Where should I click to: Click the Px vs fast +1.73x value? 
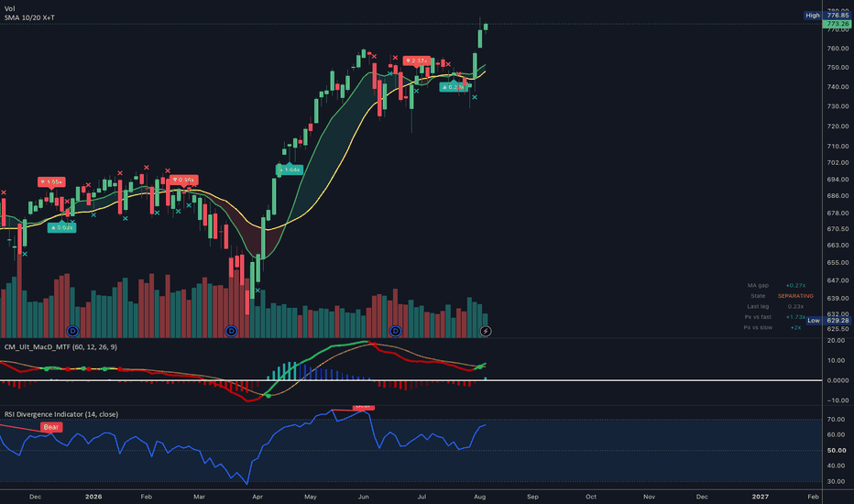point(795,317)
